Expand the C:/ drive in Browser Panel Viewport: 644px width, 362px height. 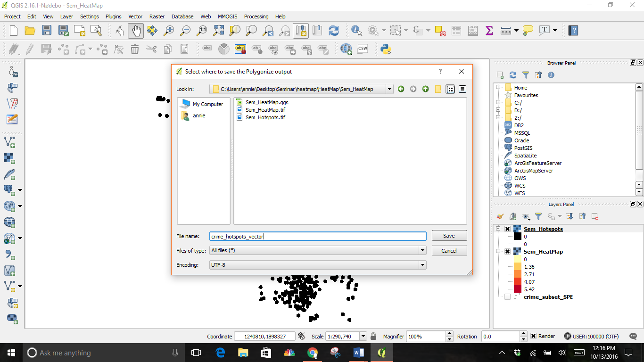point(498,103)
